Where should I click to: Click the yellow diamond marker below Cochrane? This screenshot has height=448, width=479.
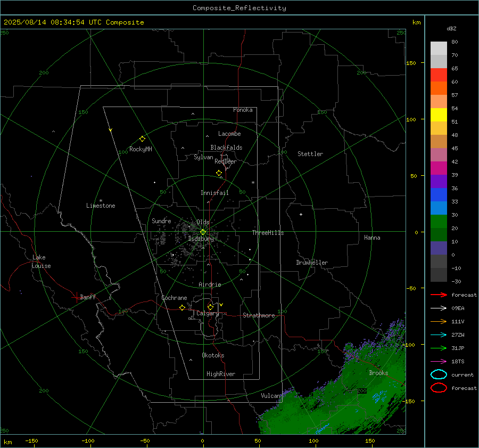[x=182, y=307]
